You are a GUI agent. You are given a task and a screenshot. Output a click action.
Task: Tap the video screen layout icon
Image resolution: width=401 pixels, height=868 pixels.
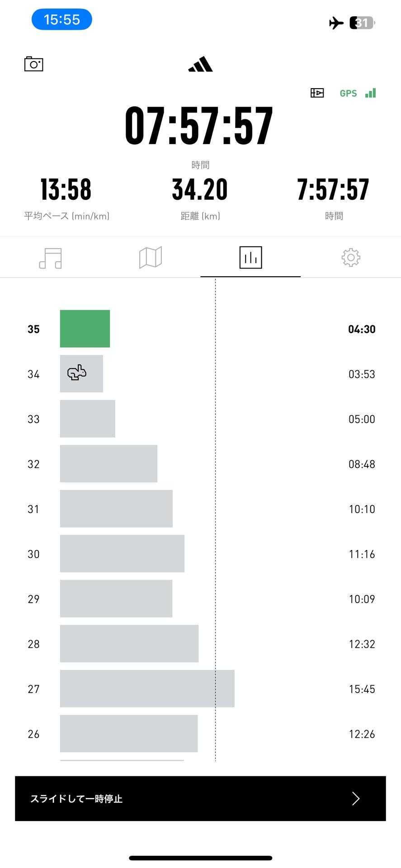pos(317,93)
